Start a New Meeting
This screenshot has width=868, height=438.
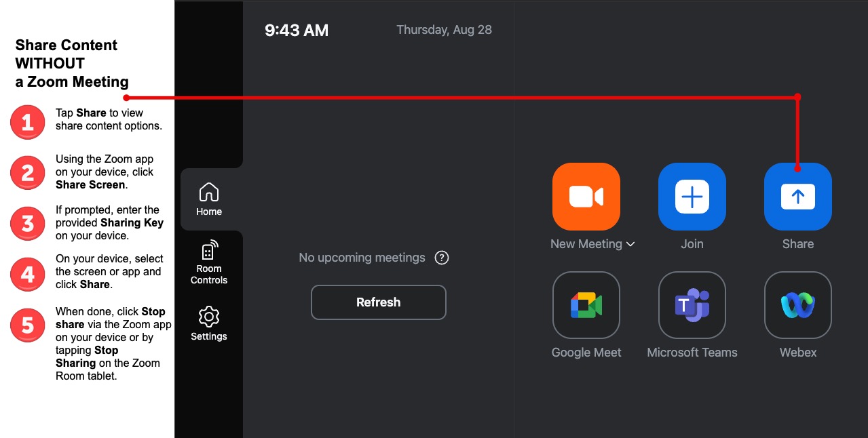[x=586, y=197]
